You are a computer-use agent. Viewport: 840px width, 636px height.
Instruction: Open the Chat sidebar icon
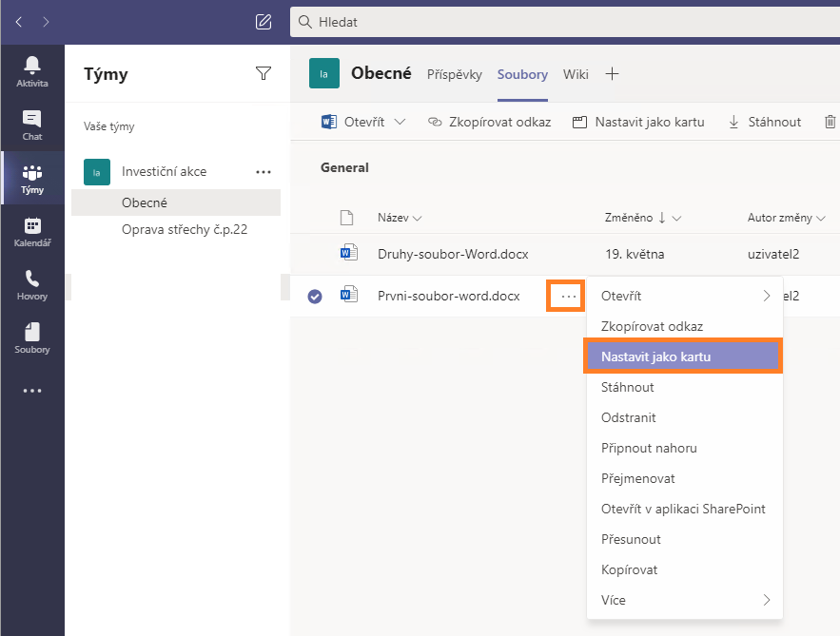pos(32,125)
